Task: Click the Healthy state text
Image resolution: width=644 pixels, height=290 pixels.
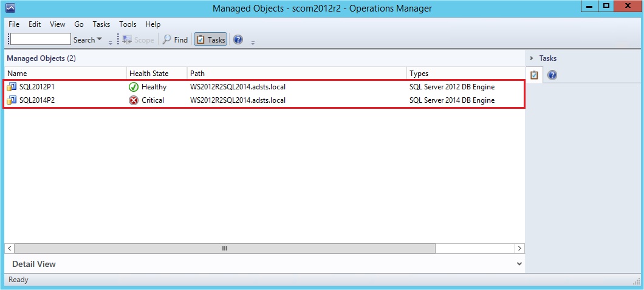Action: click(154, 87)
